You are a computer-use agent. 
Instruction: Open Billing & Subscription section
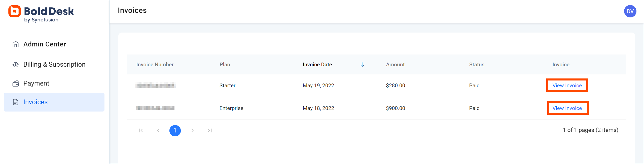click(x=54, y=65)
